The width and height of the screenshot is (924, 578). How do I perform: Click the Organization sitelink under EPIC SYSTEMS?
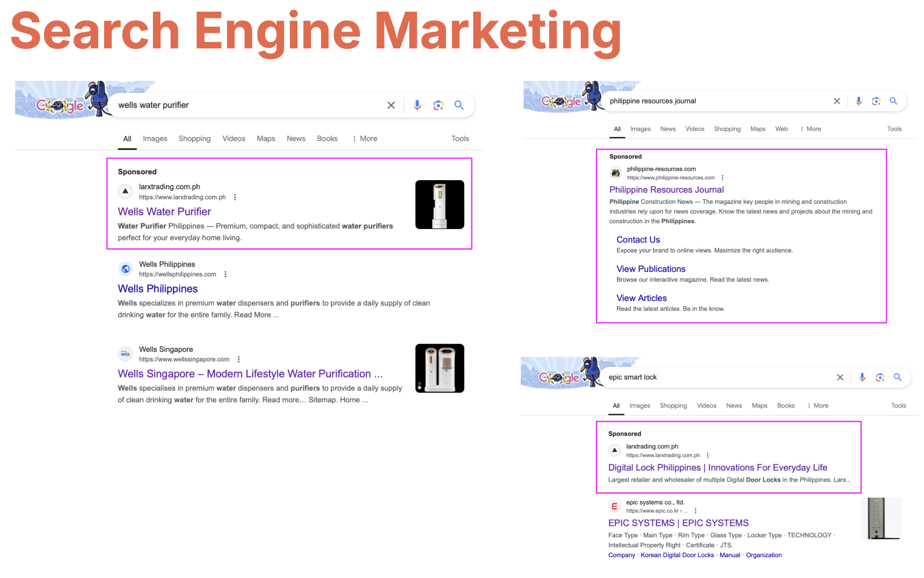(763, 555)
